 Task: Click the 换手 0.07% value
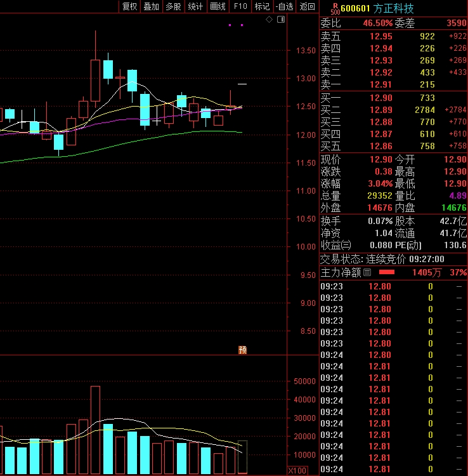pyautogui.click(x=380, y=221)
